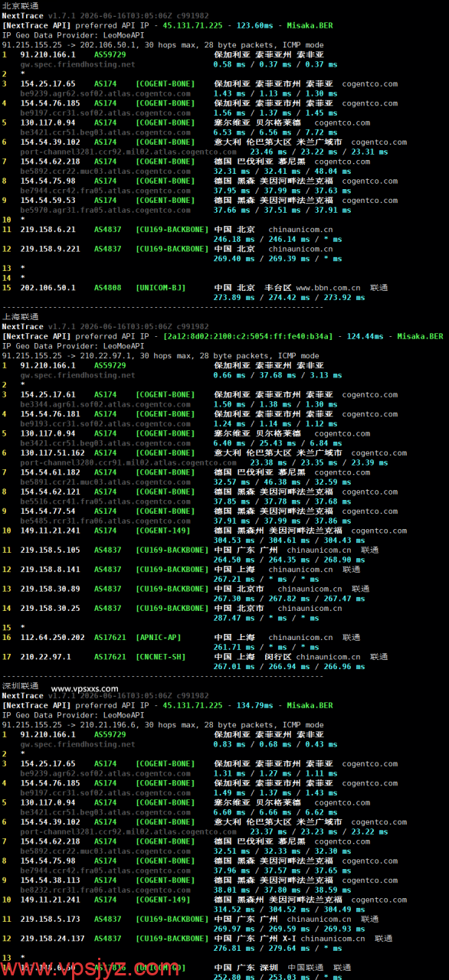Click hop IP 219.158.8.141
Viewport: 449px width, 980px height.
coord(50,570)
